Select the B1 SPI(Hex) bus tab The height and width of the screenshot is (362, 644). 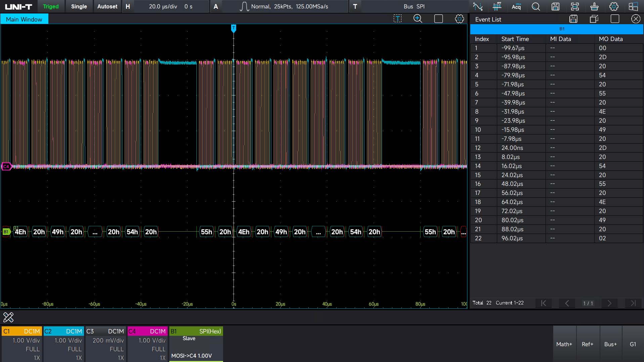(196, 331)
